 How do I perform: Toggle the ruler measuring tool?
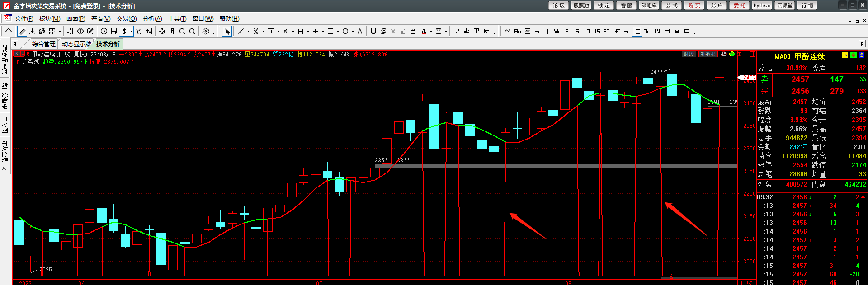click(22, 31)
